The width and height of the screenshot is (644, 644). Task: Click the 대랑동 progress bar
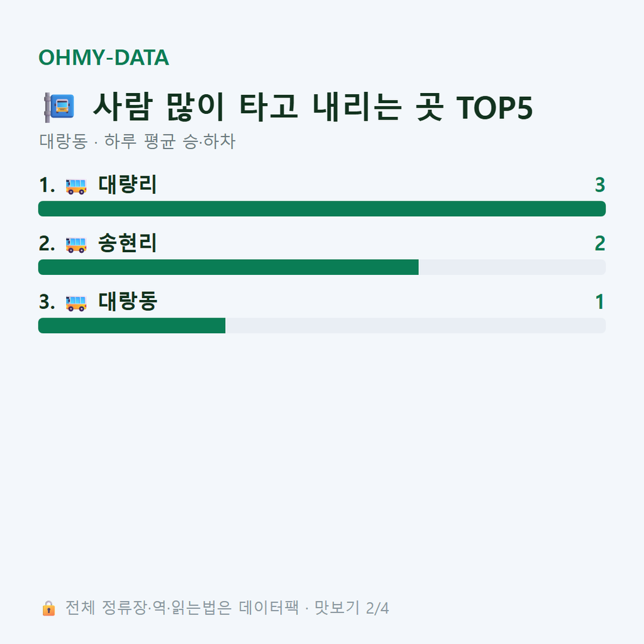coord(322,325)
